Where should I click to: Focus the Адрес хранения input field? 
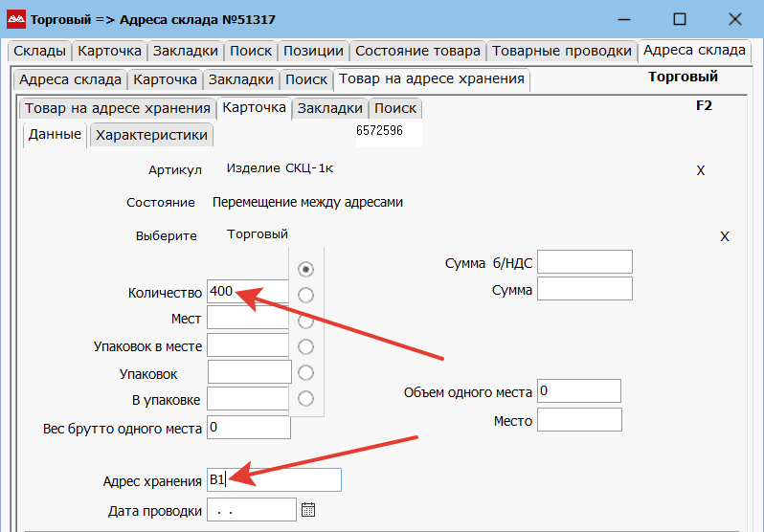pyautogui.click(x=274, y=480)
